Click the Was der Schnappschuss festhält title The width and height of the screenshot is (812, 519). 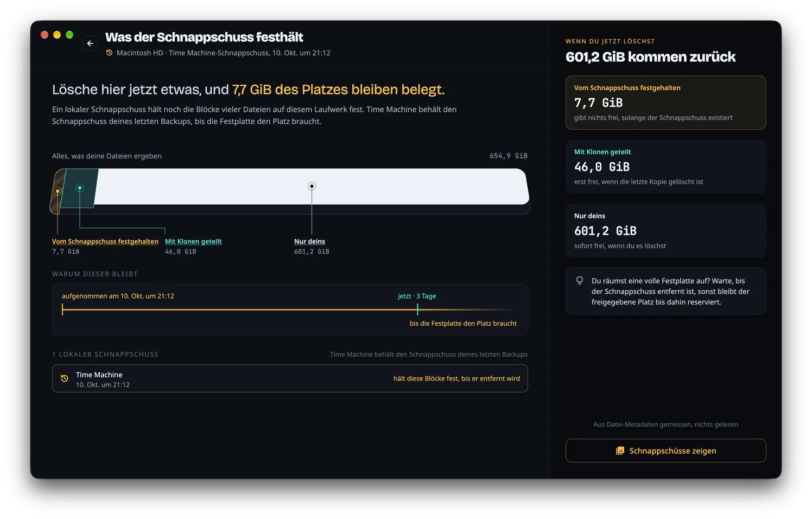pyautogui.click(x=204, y=37)
